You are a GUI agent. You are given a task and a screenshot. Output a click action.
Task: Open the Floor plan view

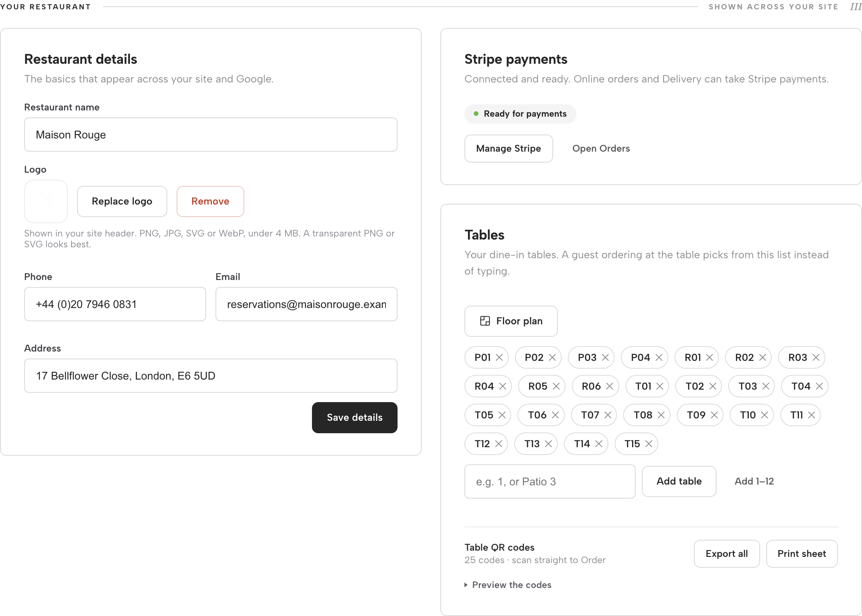[511, 321]
